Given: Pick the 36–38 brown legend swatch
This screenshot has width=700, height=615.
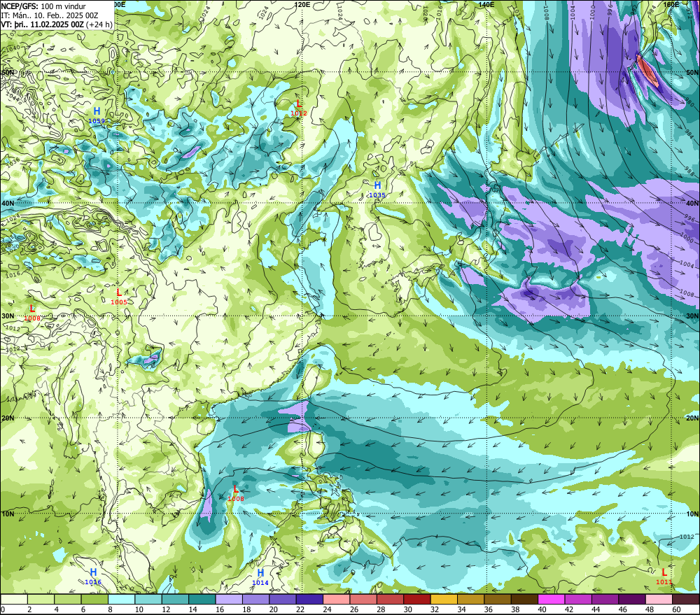Looking at the screenshot, I should click(x=497, y=599).
